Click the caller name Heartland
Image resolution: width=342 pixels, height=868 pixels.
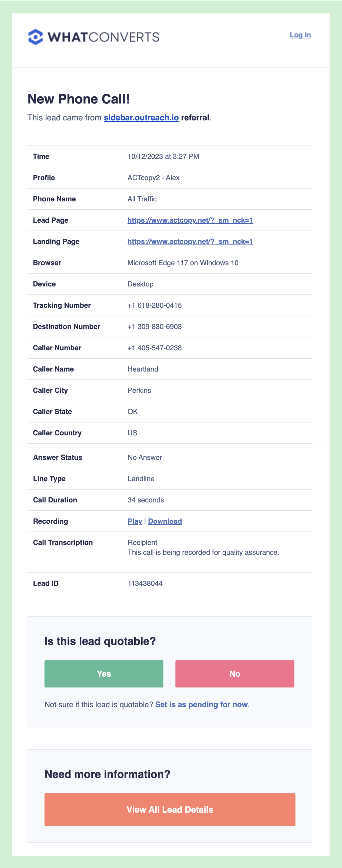pyautogui.click(x=143, y=369)
